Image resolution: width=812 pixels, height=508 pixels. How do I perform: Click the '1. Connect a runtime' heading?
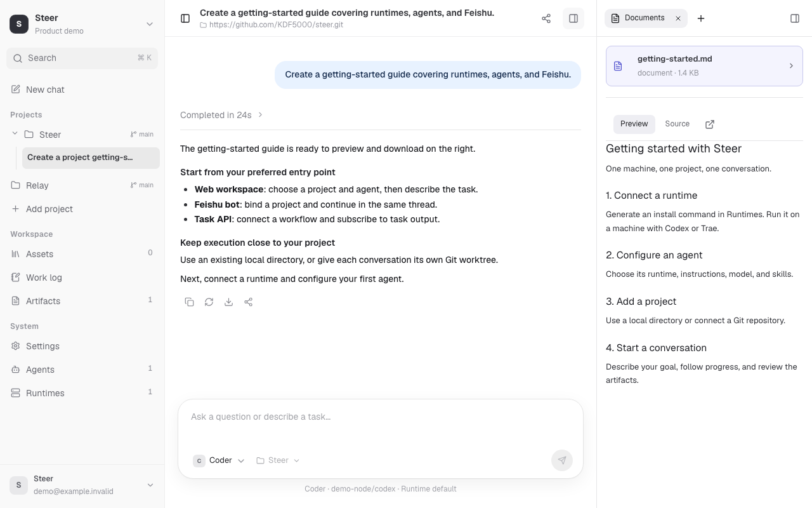[652, 196]
